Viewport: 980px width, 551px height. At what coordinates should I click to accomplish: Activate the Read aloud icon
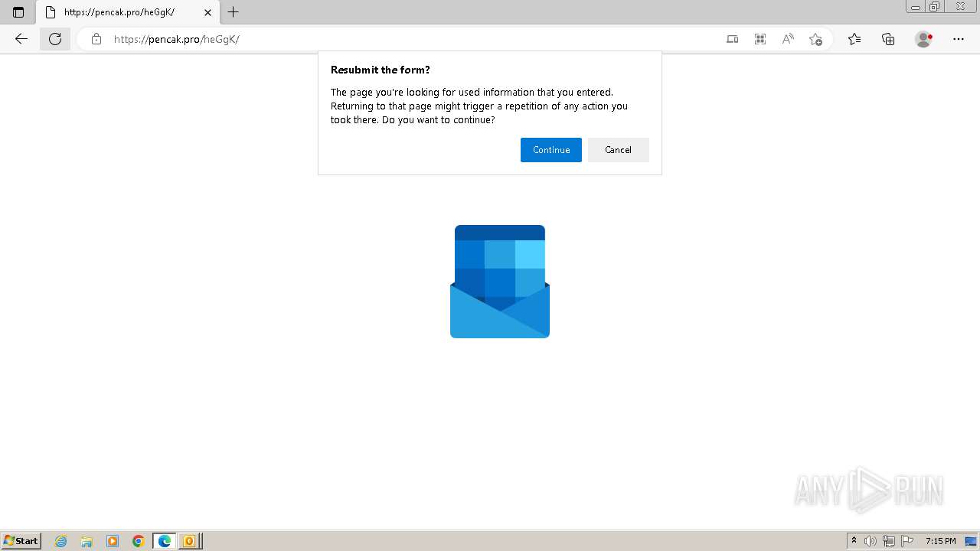(788, 39)
